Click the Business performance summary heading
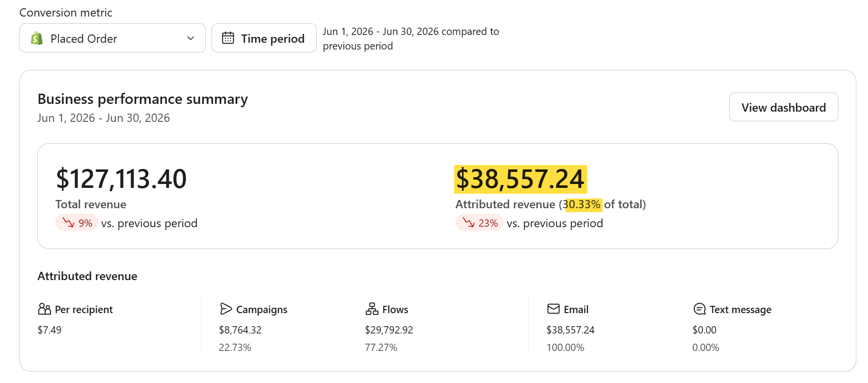This screenshot has height=383, width=868. click(x=143, y=99)
